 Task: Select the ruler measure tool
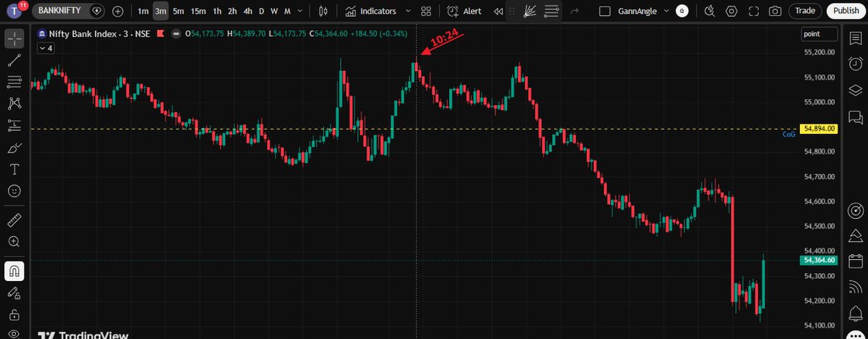[x=14, y=219]
